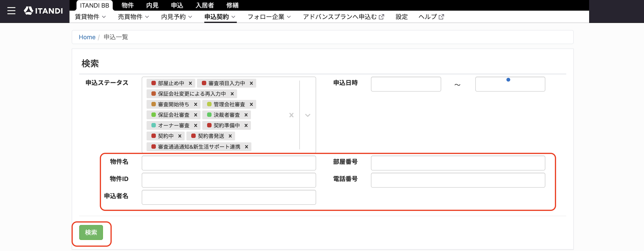The width and height of the screenshot is (644, 251).
Task: Switch to the 内見 tab
Action: tap(152, 5)
